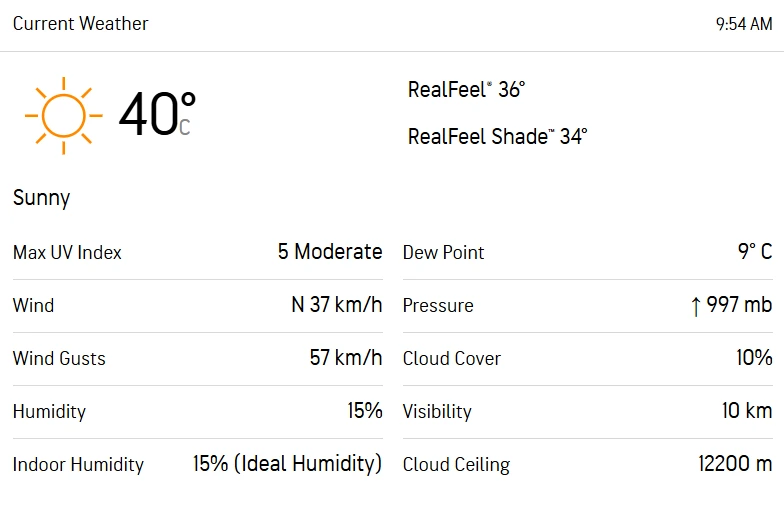This screenshot has height=512, width=784.
Task: Click the Cloud Cover label
Action: [452, 358]
